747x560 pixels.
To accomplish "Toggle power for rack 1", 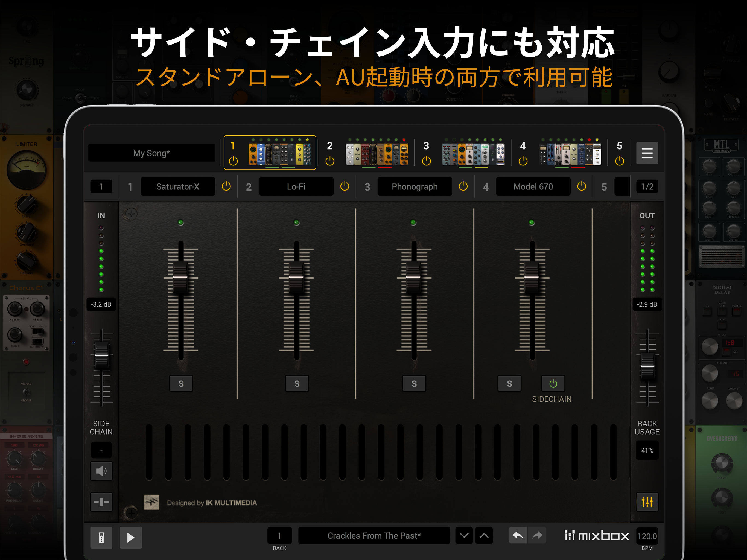I will pyautogui.click(x=233, y=161).
